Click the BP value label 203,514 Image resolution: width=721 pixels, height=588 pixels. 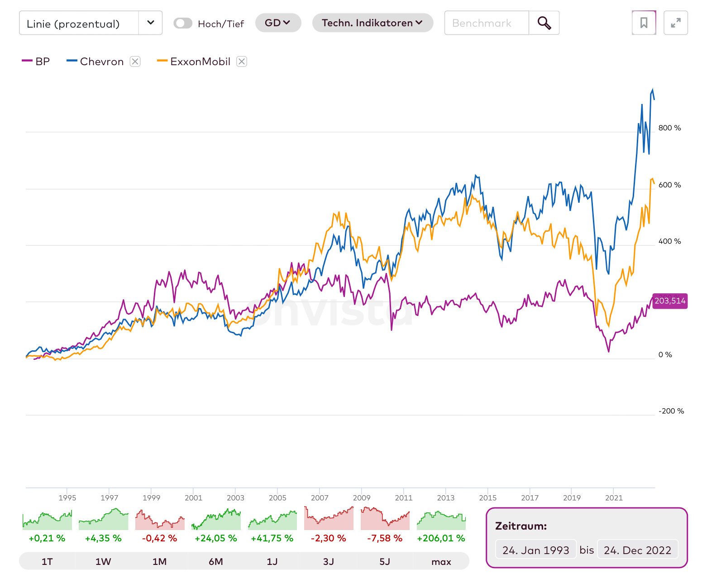click(x=670, y=301)
